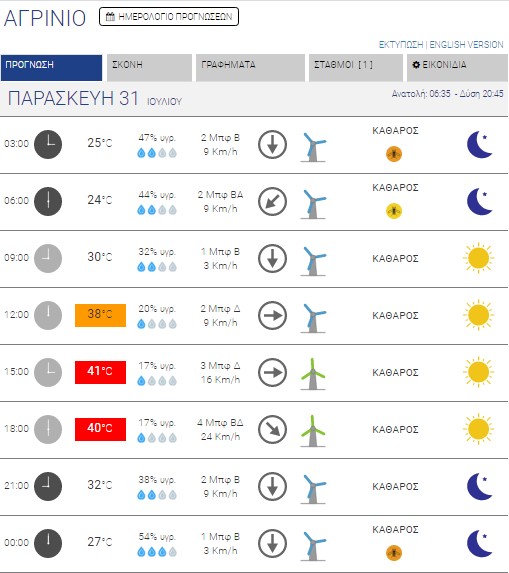Click the southeast wind arrow at 18:00
The image size is (509, 573).
pos(272,429)
